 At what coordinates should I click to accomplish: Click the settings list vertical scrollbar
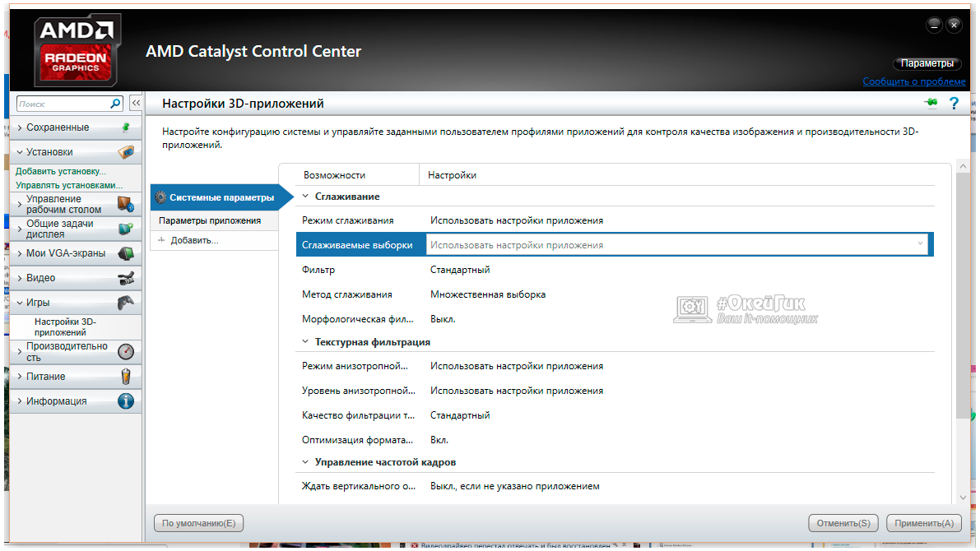[963, 297]
